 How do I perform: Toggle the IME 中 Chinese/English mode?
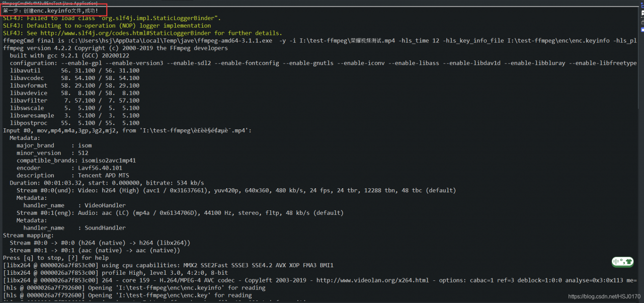(x=616, y=262)
